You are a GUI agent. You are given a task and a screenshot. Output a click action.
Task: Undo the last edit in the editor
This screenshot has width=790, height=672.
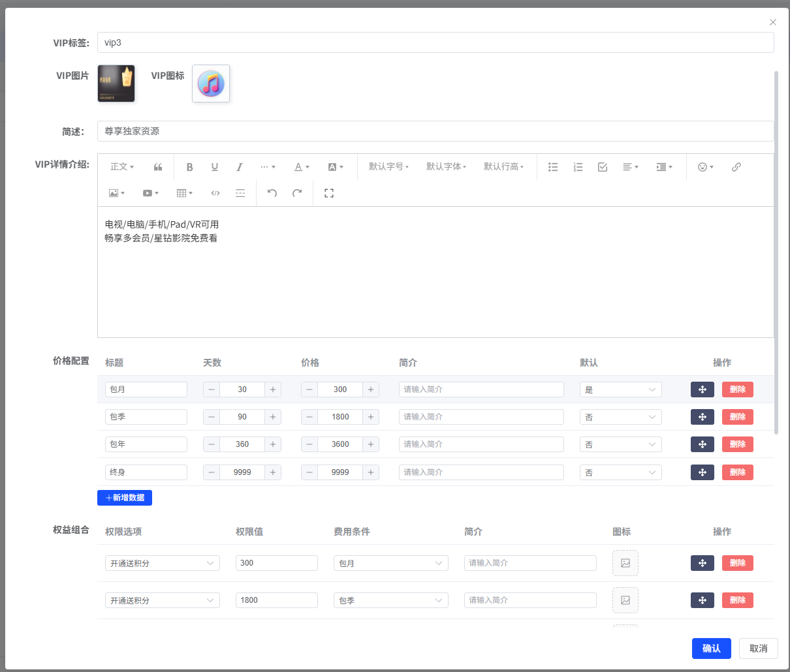tap(272, 192)
